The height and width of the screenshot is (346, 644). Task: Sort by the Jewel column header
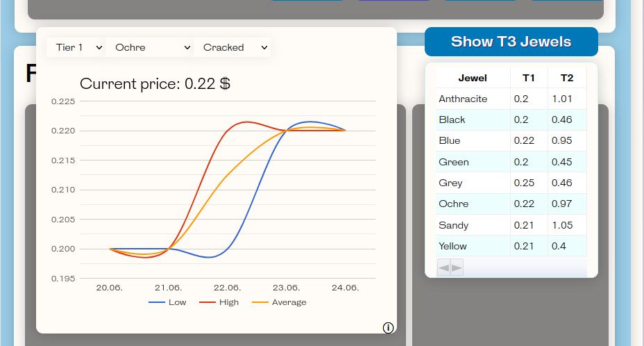(473, 78)
